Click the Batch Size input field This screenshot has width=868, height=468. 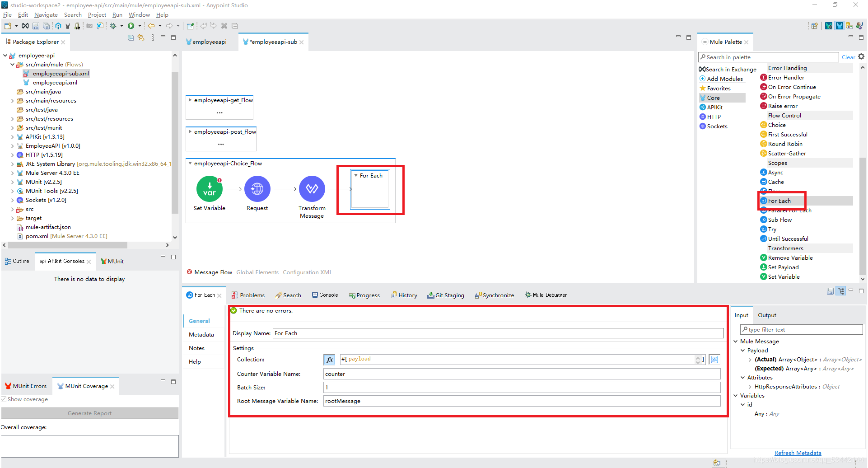pos(522,388)
